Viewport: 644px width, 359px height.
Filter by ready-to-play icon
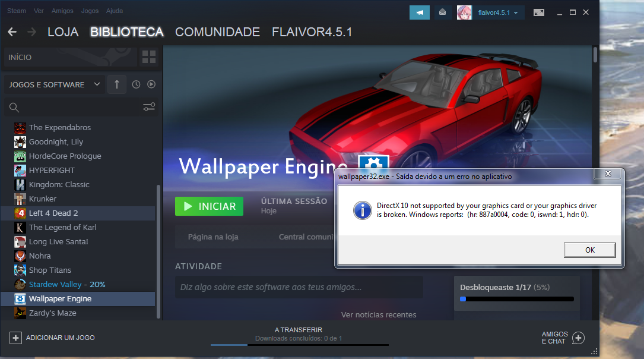click(x=151, y=84)
